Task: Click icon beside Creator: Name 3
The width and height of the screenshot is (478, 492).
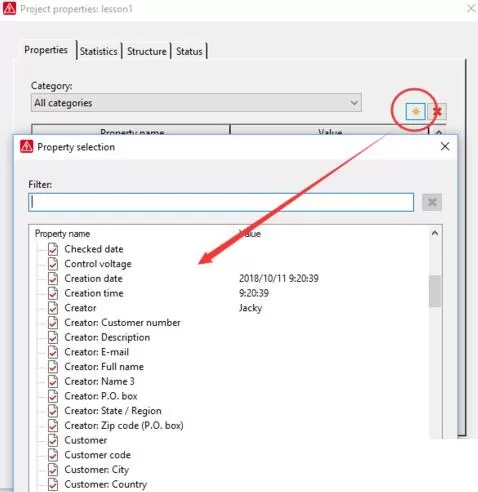Action: (x=53, y=381)
